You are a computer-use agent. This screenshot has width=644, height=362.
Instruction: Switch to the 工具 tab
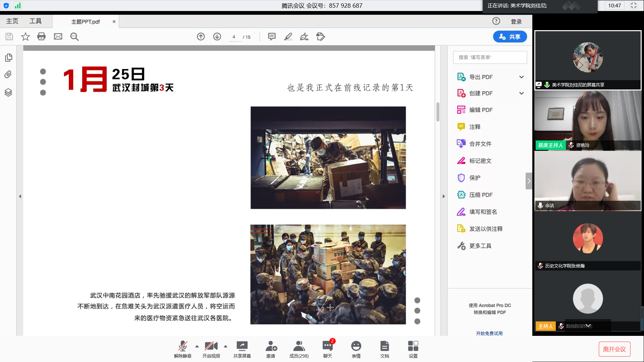coord(35,21)
